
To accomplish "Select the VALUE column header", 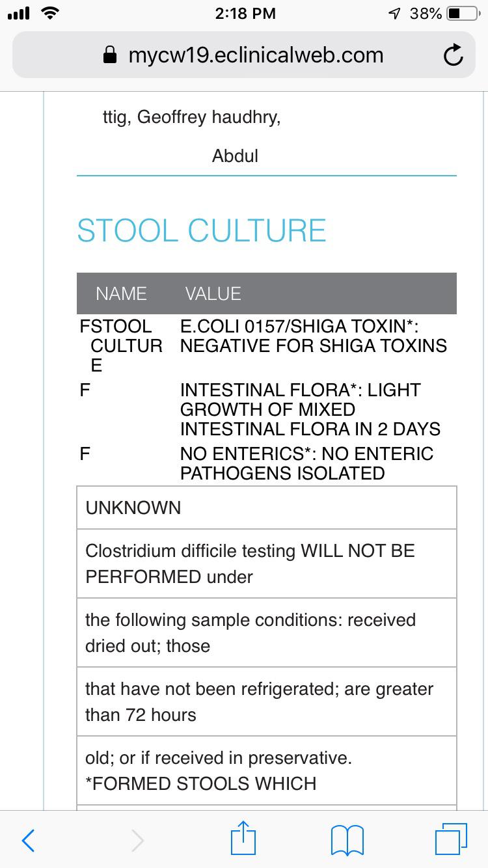I will [213, 293].
